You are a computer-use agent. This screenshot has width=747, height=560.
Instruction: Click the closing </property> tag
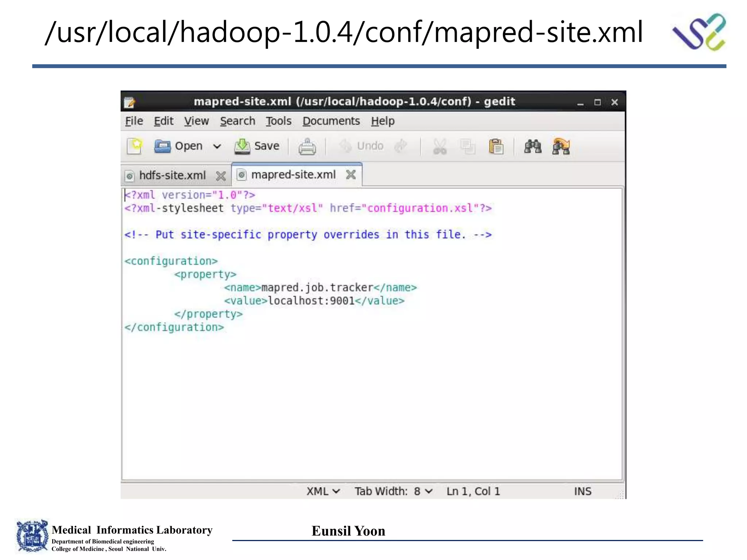pyautogui.click(x=208, y=314)
